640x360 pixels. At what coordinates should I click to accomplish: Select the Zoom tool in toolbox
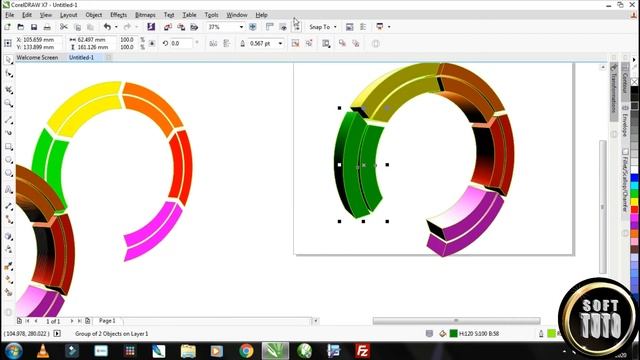click(9, 103)
